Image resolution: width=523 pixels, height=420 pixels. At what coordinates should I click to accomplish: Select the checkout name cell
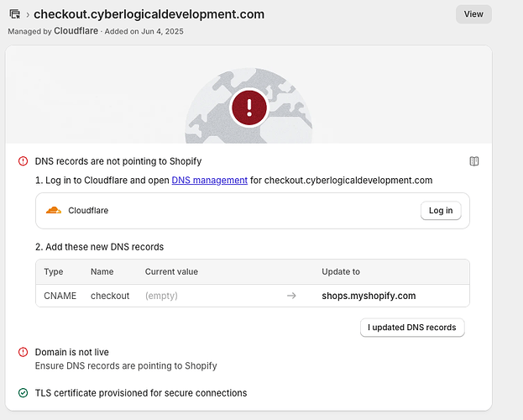[110, 296]
